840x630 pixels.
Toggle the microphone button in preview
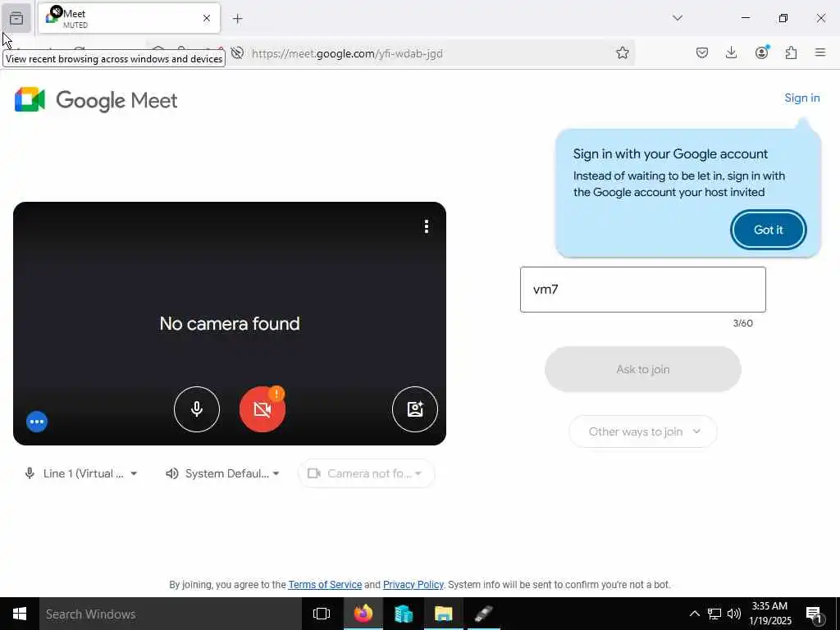click(x=197, y=409)
